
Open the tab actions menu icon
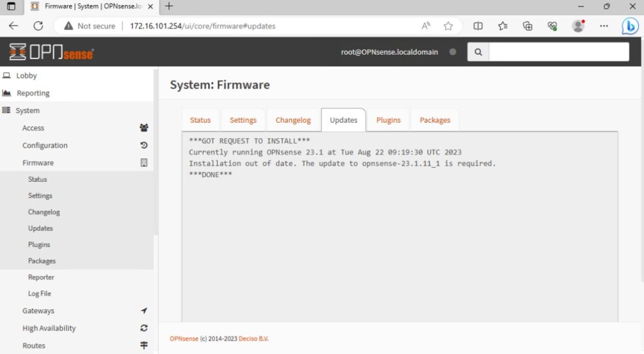pyautogui.click(x=11, y=6)
